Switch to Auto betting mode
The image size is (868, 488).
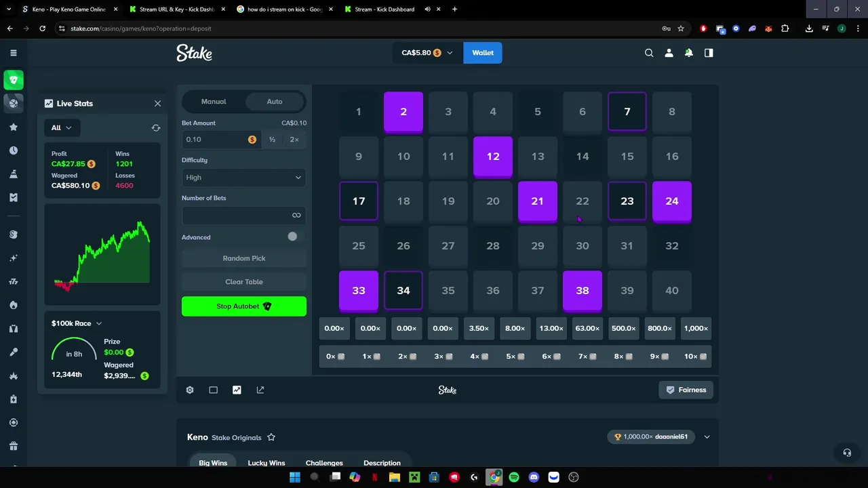(275, 102)
